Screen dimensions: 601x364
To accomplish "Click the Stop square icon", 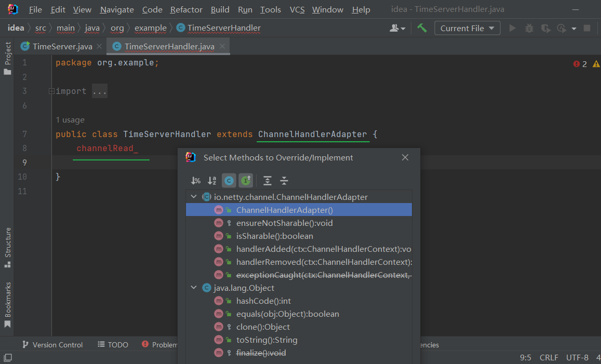I will pos(587,28).
